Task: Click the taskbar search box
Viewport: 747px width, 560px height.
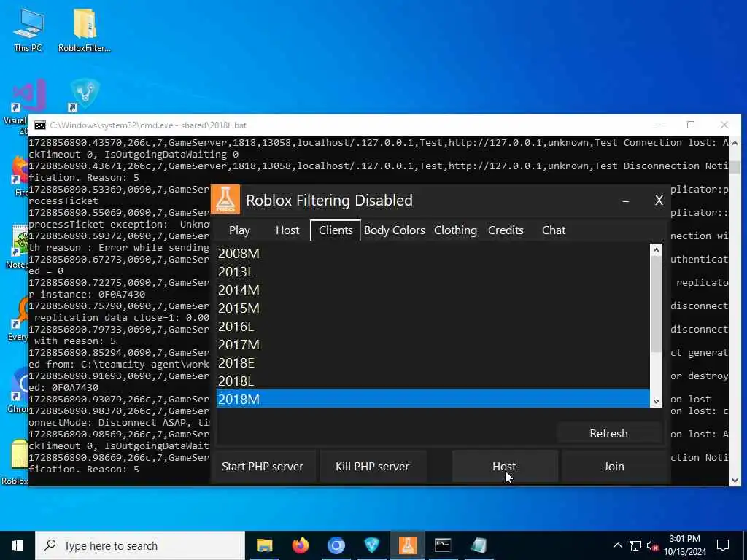Action: (140, 545)
